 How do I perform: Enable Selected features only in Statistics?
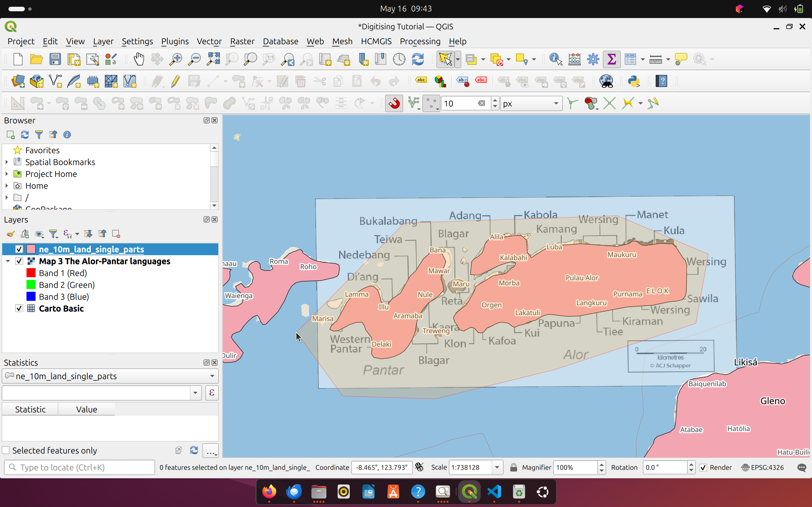click(6, 450)
